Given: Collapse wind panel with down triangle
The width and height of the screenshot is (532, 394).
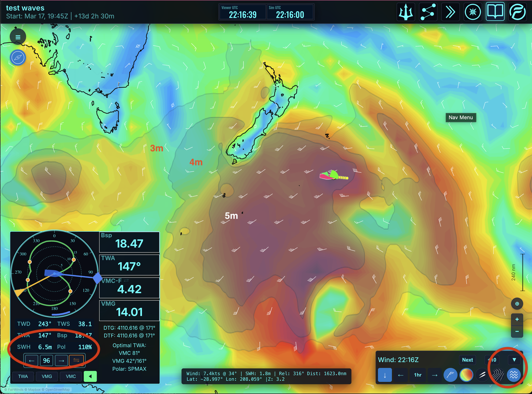Looking at the screenshot, I should point(514,360).
